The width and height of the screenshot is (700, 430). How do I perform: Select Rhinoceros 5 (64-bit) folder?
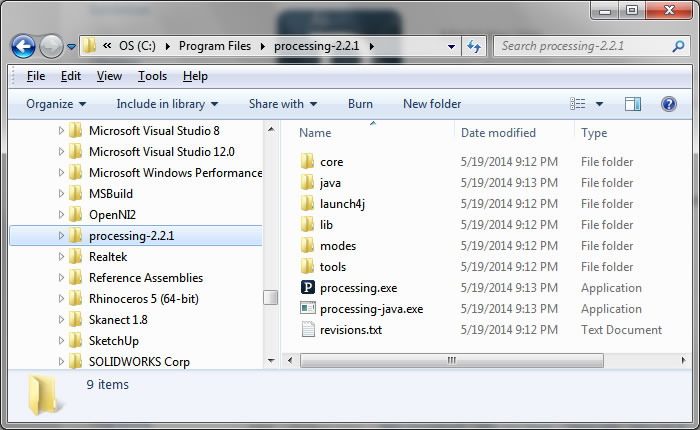[144, 299]
